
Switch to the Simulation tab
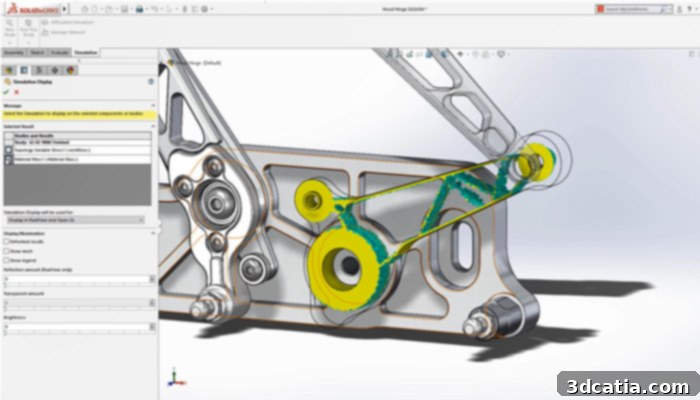click(86, 53)
